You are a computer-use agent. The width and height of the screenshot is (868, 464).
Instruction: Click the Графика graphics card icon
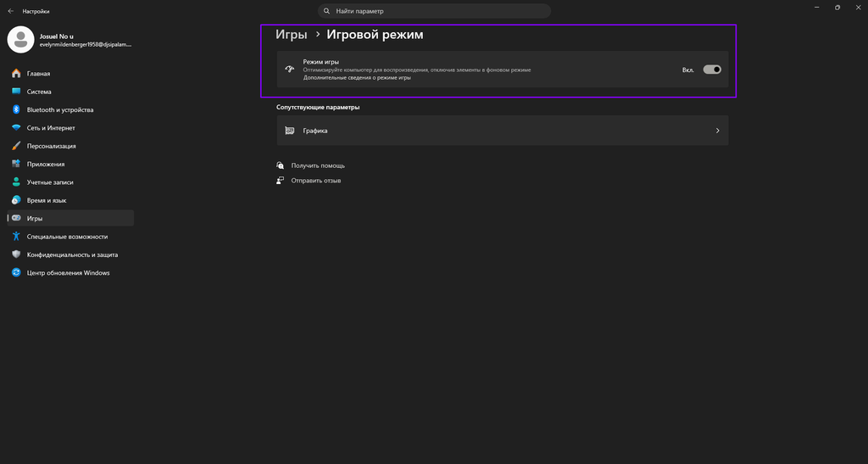point(290,131)
